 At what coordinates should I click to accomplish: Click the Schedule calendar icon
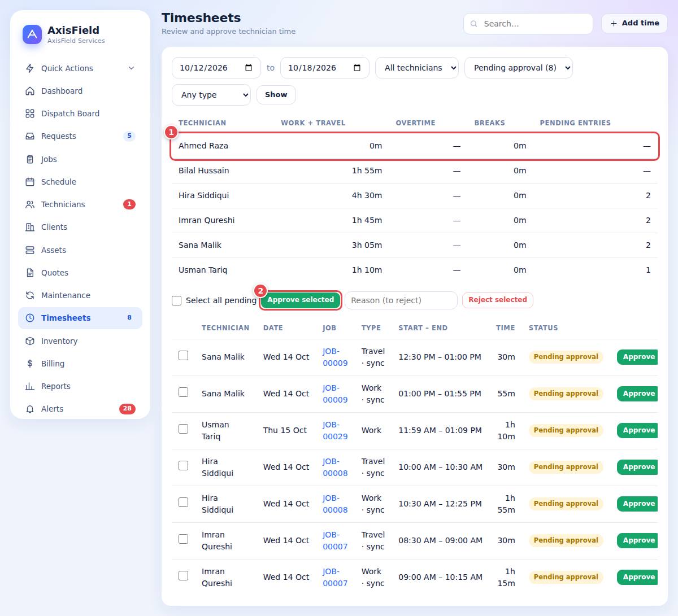coord(30,182)
